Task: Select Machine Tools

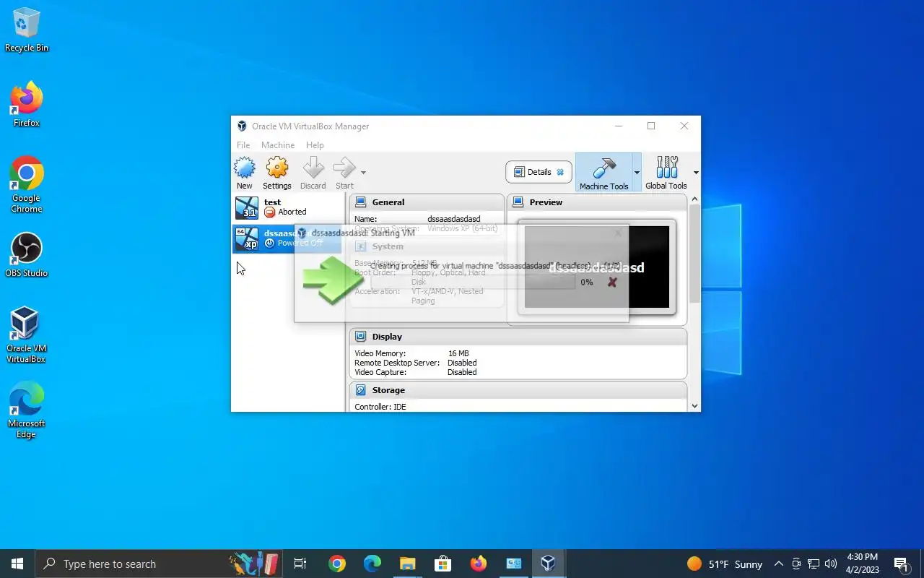Action: coord(603,173)
